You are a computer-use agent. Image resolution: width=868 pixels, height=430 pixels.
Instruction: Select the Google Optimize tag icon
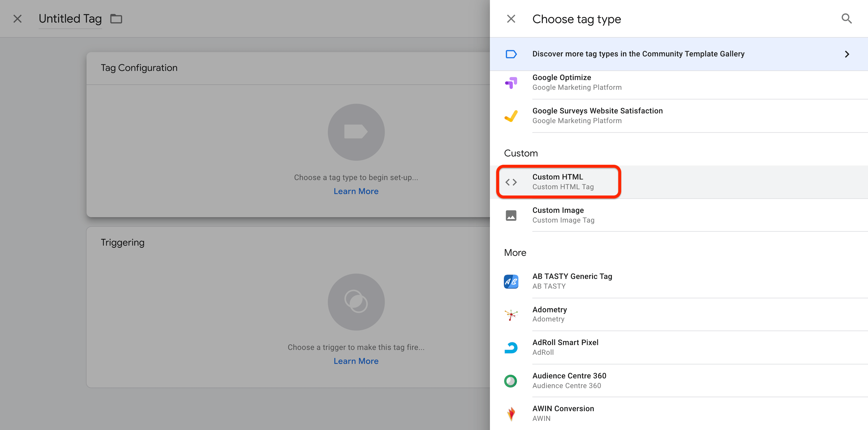pos(511,83)
